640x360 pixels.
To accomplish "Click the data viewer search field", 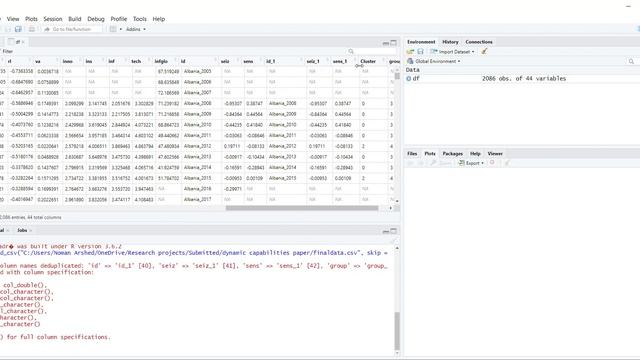I will click(x=371, y=51).
